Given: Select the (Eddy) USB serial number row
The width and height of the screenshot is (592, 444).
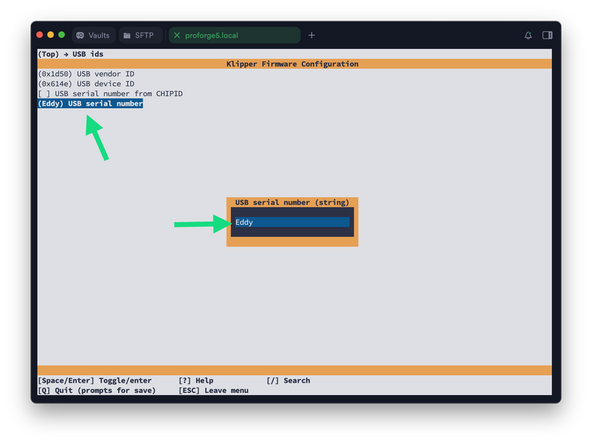Looking at the screenshot, I should (90, 103).
